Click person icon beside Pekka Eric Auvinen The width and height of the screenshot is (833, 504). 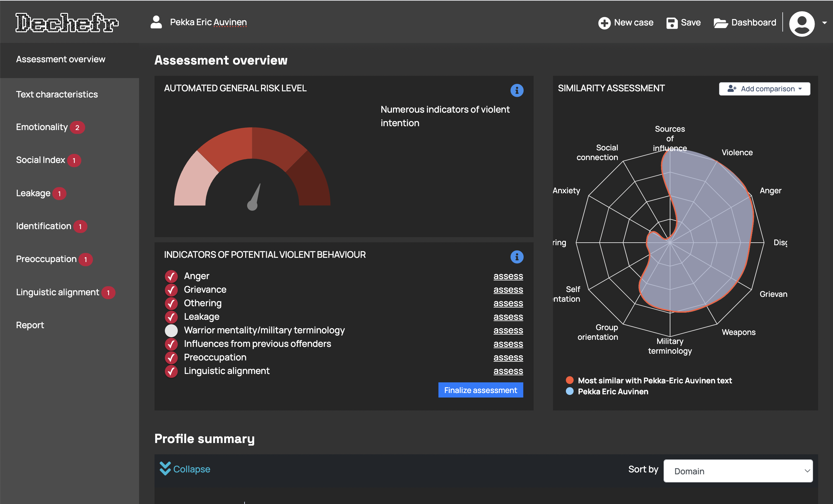click(156, 22)
